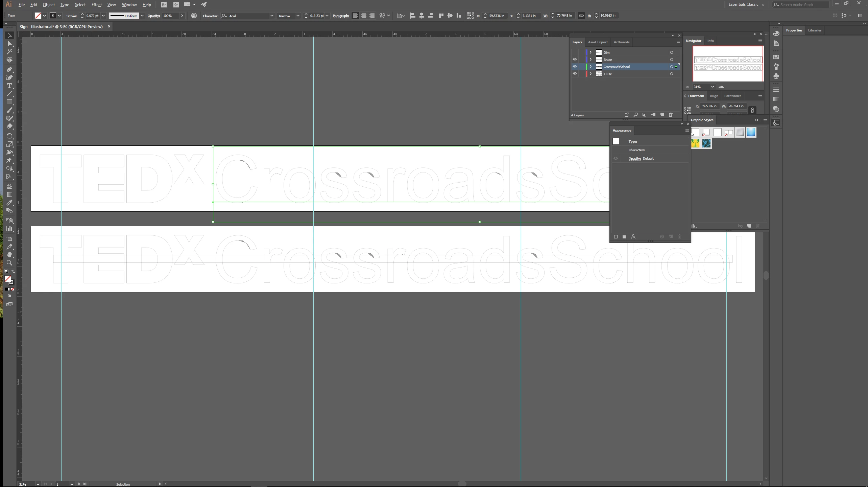Screen dimensions: 868x487
Task: Select the Pen tool
Action: click(x=9, y=69)
